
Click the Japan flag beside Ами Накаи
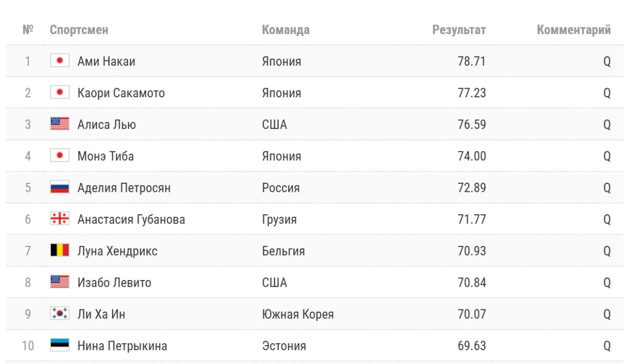(x=60, y=61)
